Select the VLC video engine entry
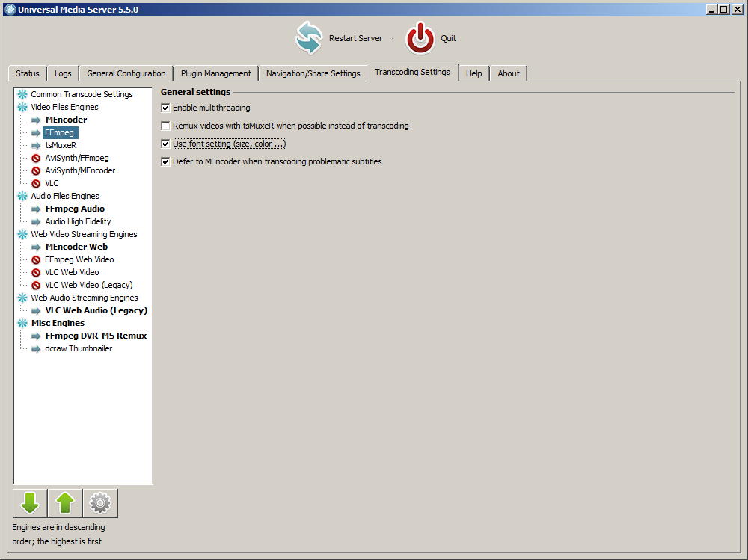Viewport: 748px width, 560px height. [52, 183]
